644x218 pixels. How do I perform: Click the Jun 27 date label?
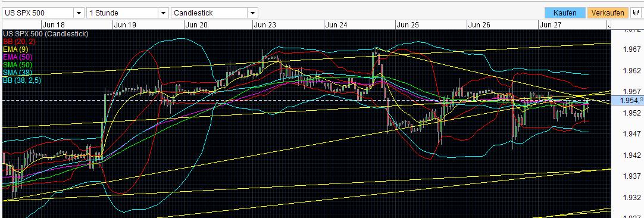[551, 24]
